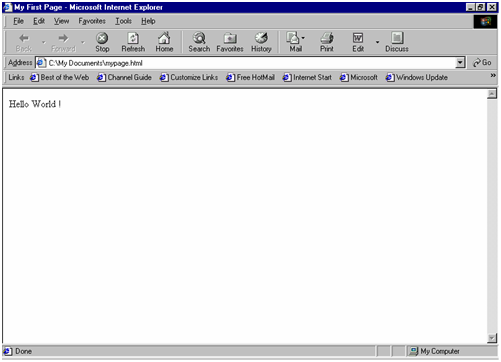
Task: Open the Help menu
Action: pyautogui.click(x=148, y=21)
